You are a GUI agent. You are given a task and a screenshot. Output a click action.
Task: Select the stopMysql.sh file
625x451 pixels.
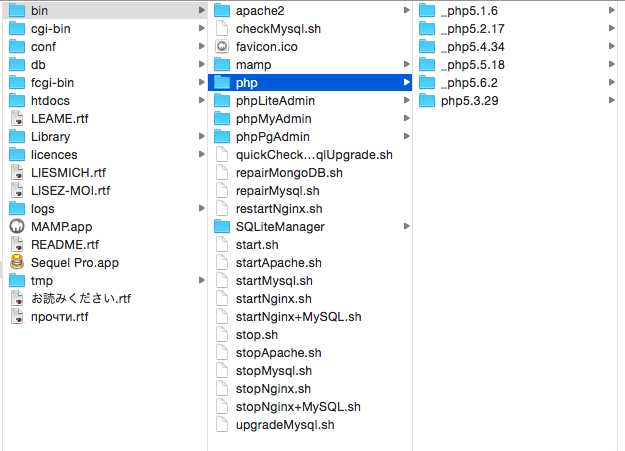[274, 371]
